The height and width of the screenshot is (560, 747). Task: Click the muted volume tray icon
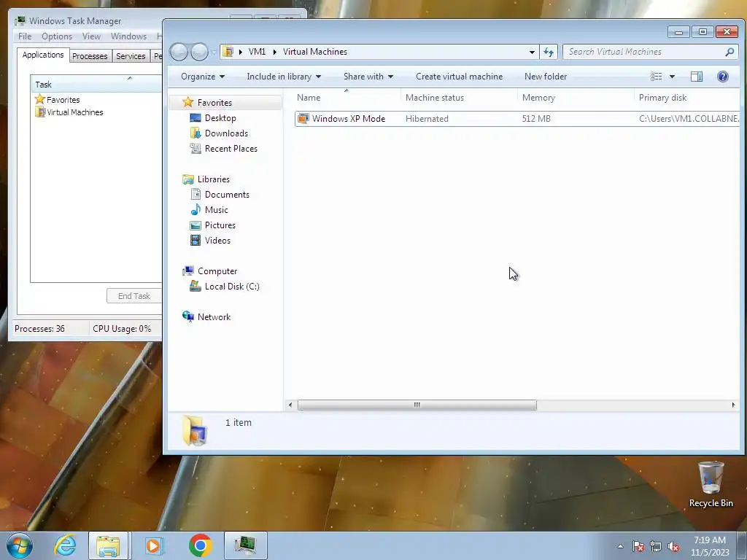pos(673,546)
